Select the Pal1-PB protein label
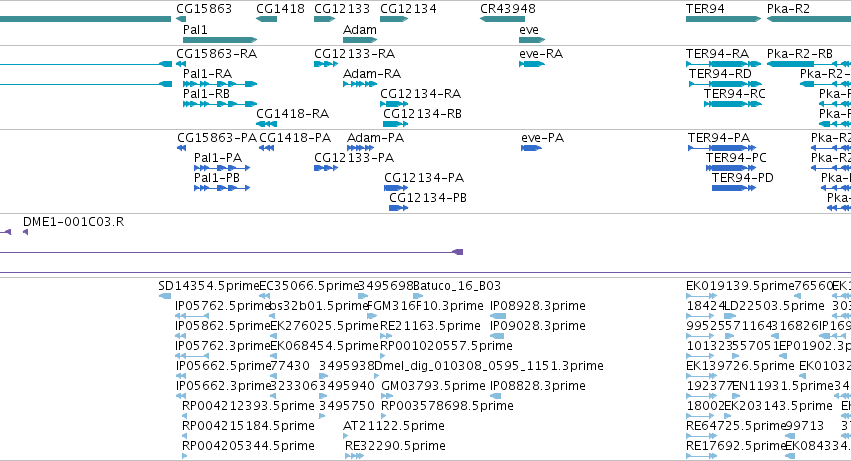Image resolution: width=851 pixels, height=461 pixels. (217, 178)
